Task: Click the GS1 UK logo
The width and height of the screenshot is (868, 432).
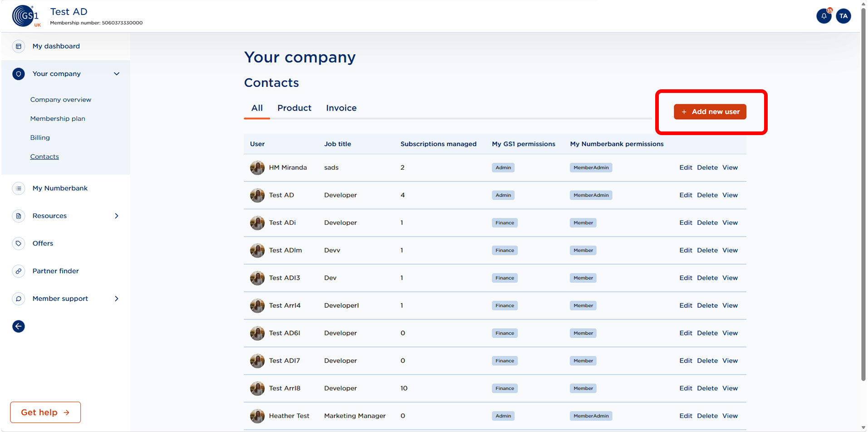Action: (25, 16)
